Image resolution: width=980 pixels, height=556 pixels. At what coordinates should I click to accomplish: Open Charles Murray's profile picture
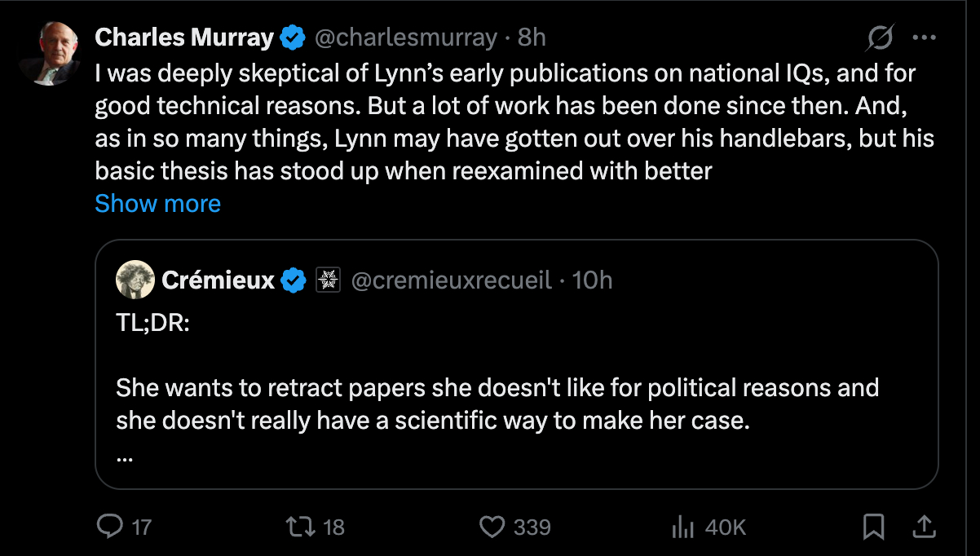[x=48, y=52]
